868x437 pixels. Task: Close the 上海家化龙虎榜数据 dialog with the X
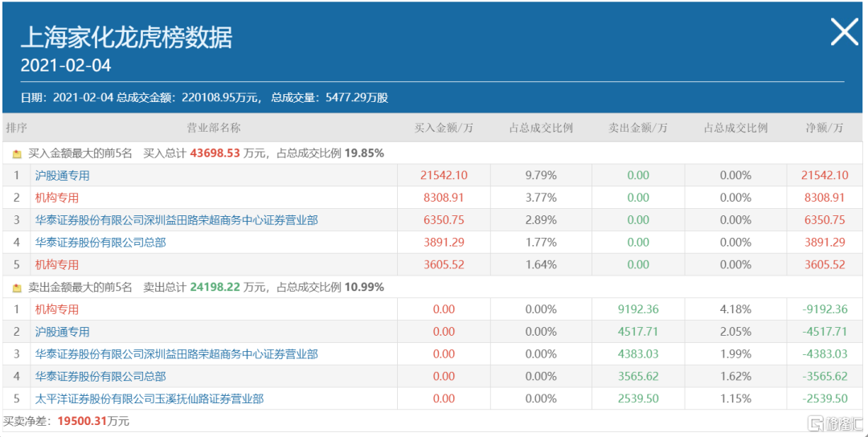tap(844, 32)
